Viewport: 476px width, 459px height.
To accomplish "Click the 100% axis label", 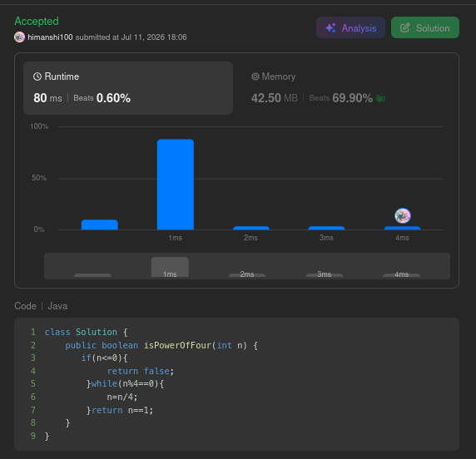I will (x=39, y=126).
